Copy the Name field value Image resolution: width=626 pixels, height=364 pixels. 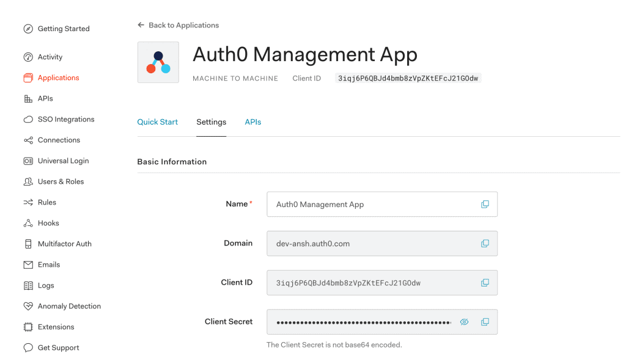point(485,204)
